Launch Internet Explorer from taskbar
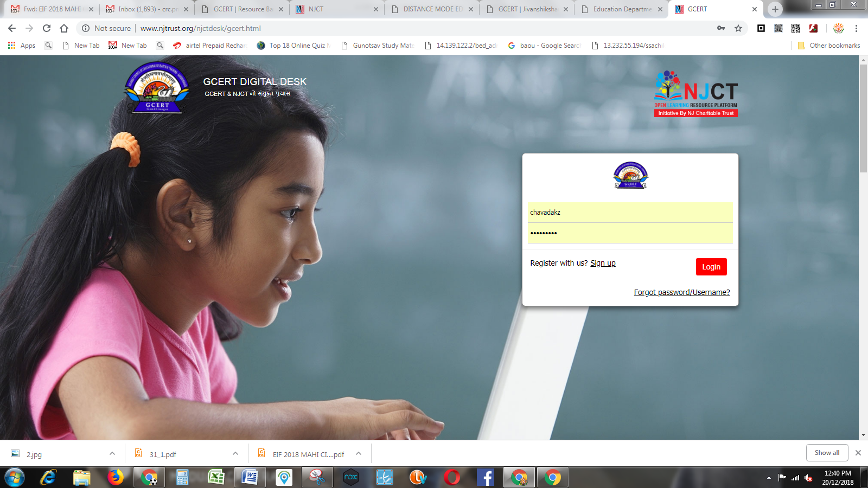 pos(48,478)
